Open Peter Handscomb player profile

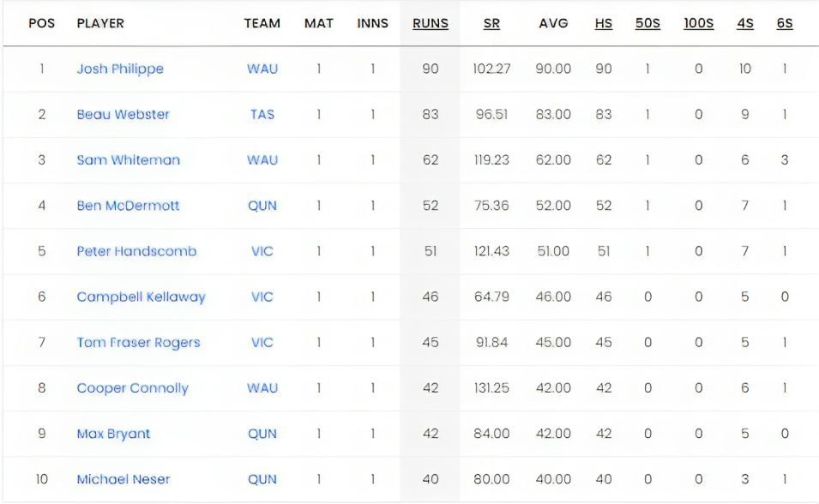[x=136, y=251]
